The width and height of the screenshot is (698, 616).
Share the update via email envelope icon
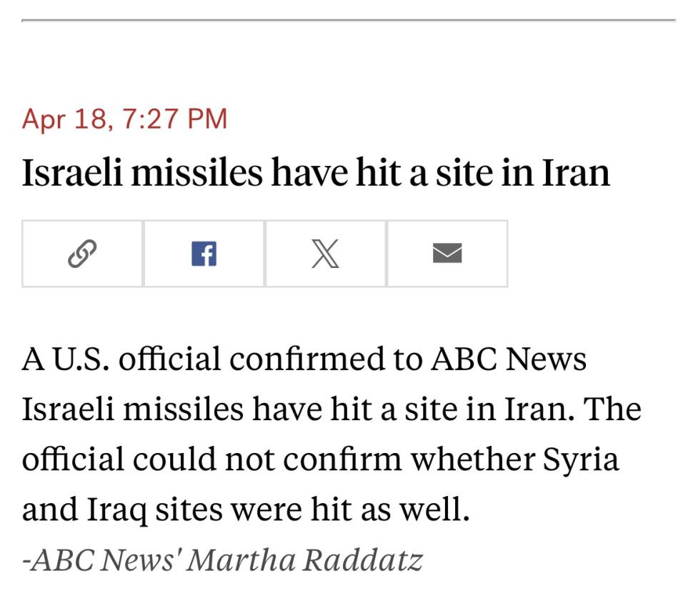point(447,254)
